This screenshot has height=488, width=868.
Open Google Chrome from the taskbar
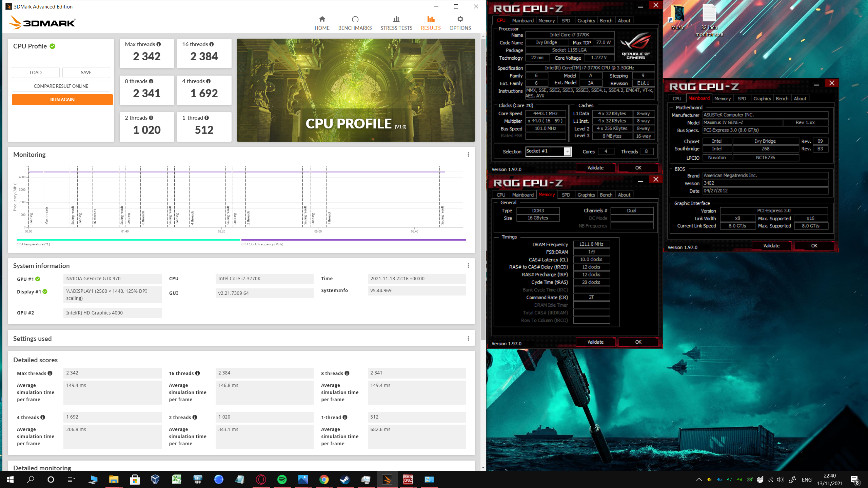(x=324, y=479)
